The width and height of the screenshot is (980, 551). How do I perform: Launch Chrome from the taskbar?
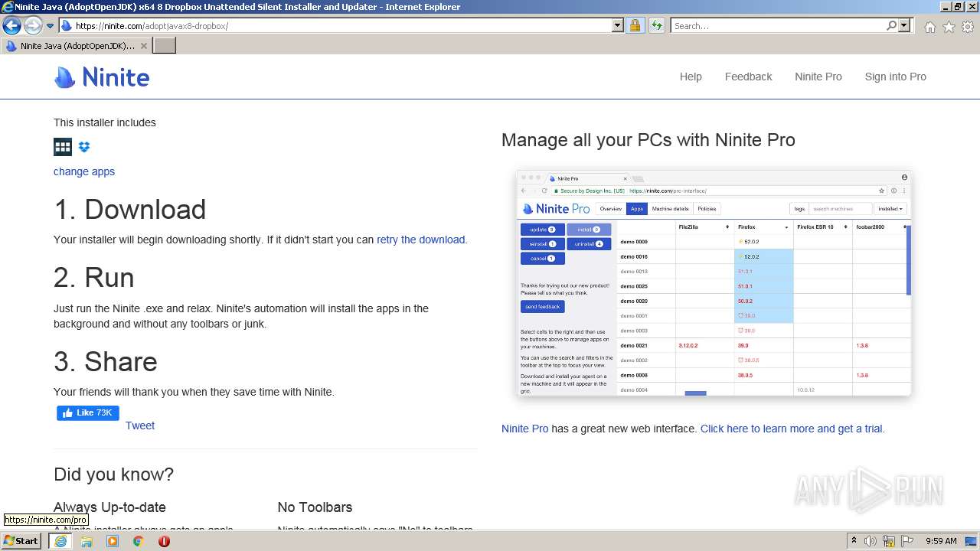(x=139, y=541)
